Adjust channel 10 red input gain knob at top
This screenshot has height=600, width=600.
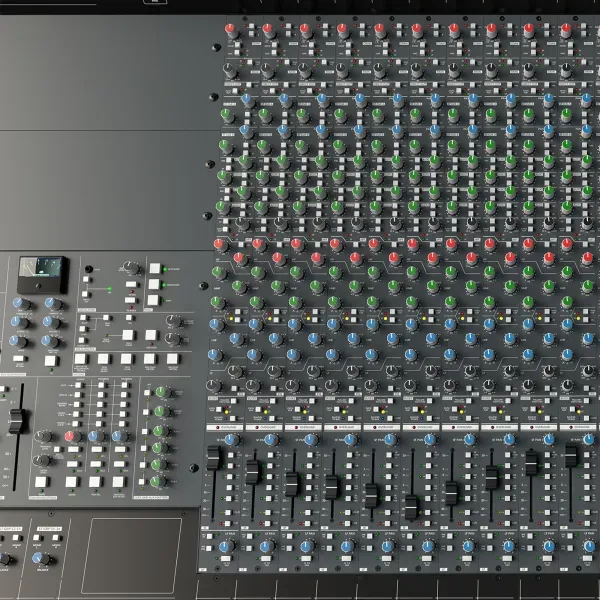click(566, 30)
